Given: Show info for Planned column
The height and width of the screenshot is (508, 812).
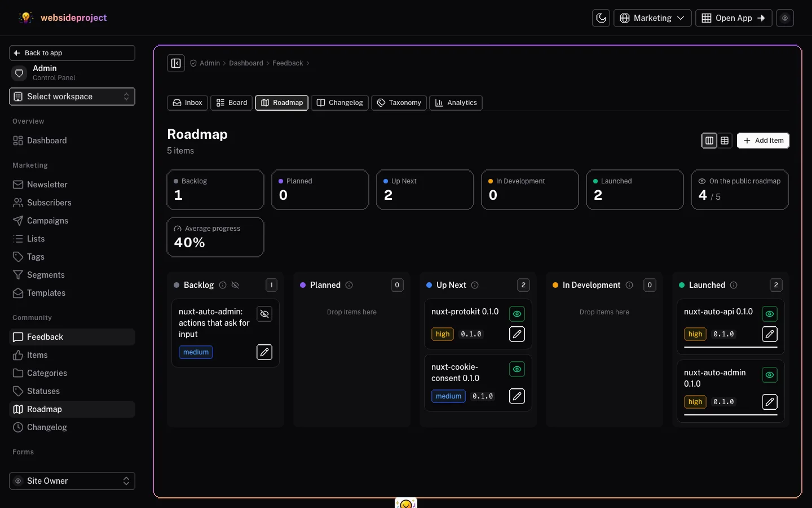Looking at the screenshot, I should click(349, 285).
